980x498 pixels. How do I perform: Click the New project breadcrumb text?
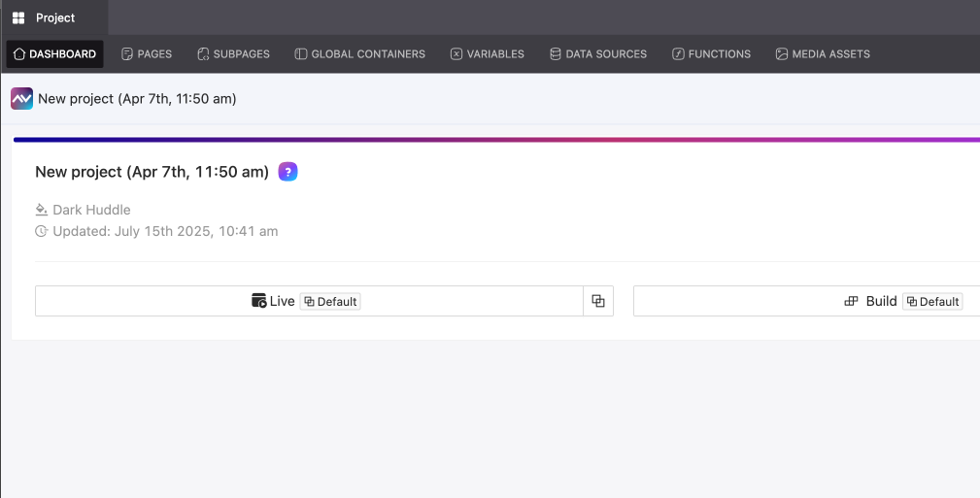(137, 99)
